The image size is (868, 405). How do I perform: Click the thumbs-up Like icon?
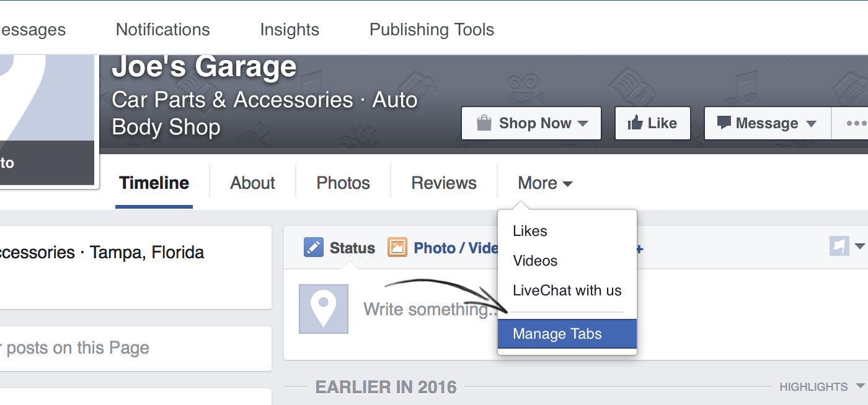pos(635,123)
